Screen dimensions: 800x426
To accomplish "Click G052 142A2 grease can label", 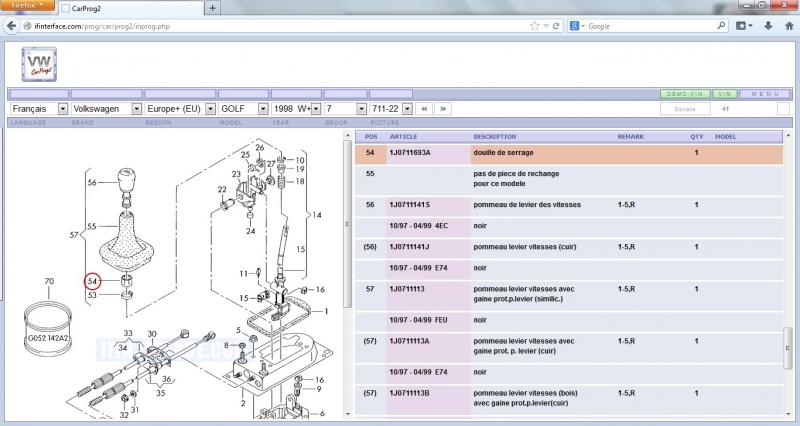I will [48, 338].
